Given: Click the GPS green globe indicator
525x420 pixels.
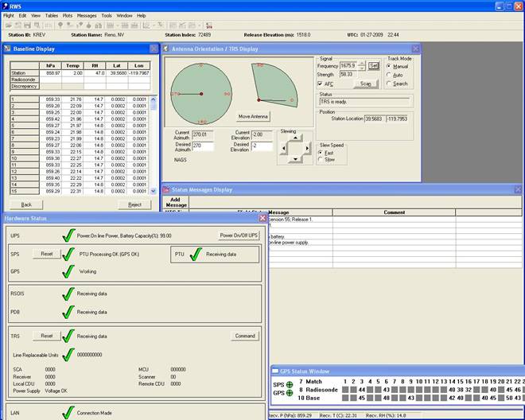Looking at the screenshot, I should [290, 394].
